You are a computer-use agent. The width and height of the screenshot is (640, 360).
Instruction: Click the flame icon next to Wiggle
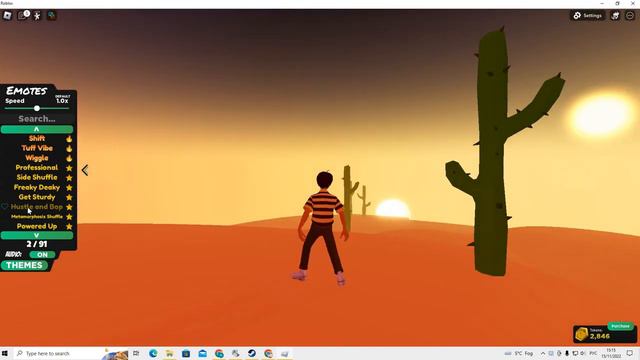pos(69,158)
